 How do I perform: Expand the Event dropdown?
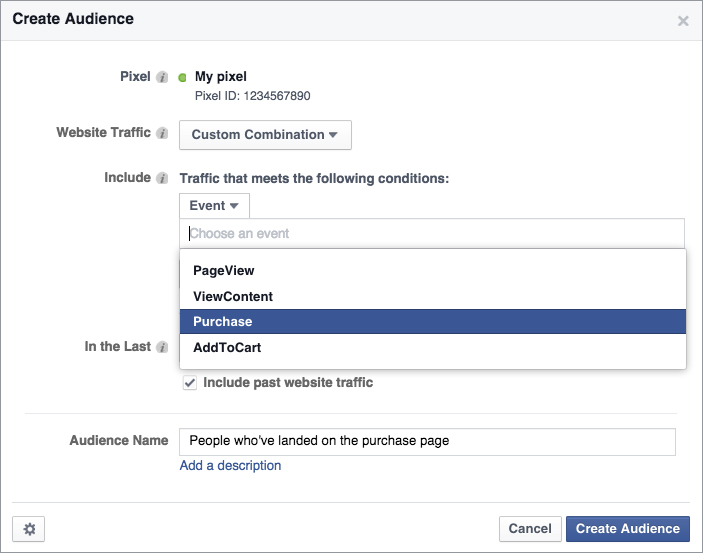pyautogui.click(x=214, y=206)
